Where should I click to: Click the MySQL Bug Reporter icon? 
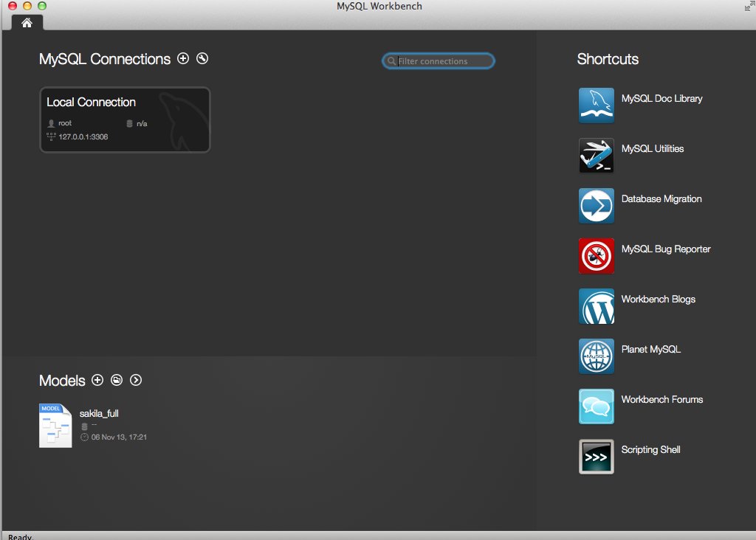[x=596, y=256]
